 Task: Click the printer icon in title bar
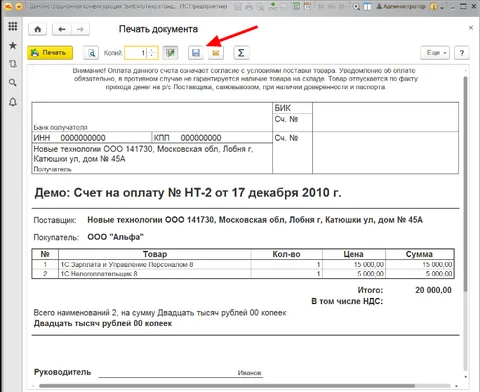coord(249,6)
